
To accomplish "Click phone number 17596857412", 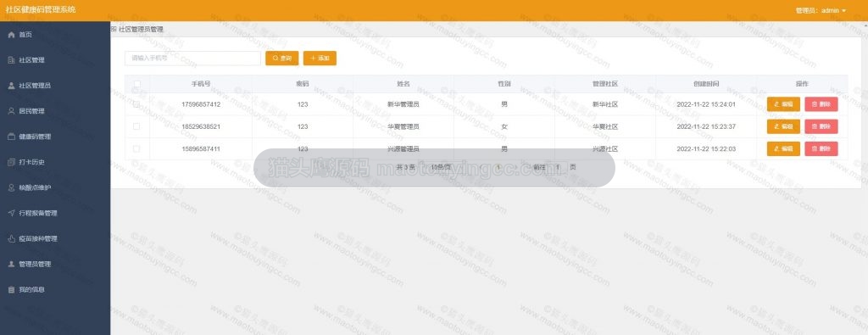I will tap(201, 104).
